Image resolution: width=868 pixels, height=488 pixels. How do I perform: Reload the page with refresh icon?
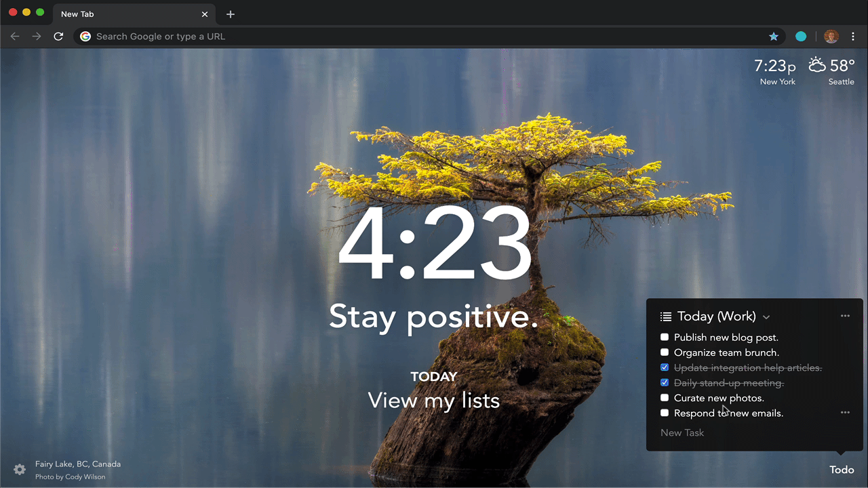point(58,37)
